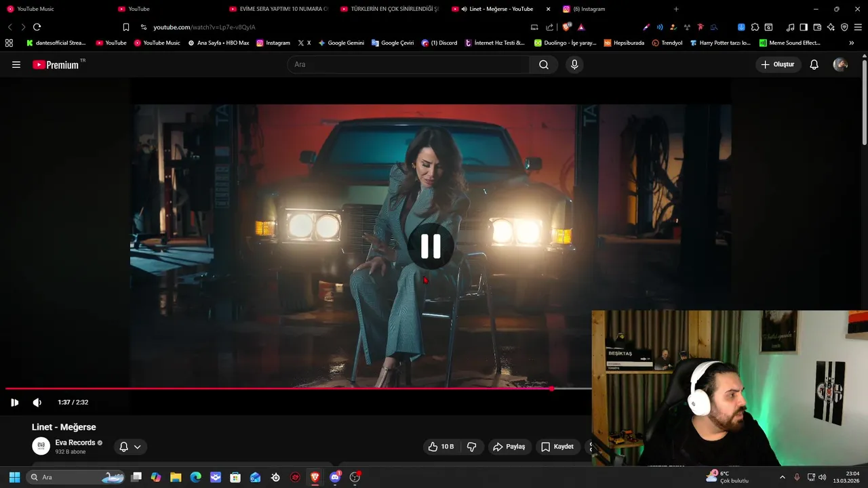Screen dimensions: 868x488
Task: Go back in browser history
Action: [x=9, y=27]
